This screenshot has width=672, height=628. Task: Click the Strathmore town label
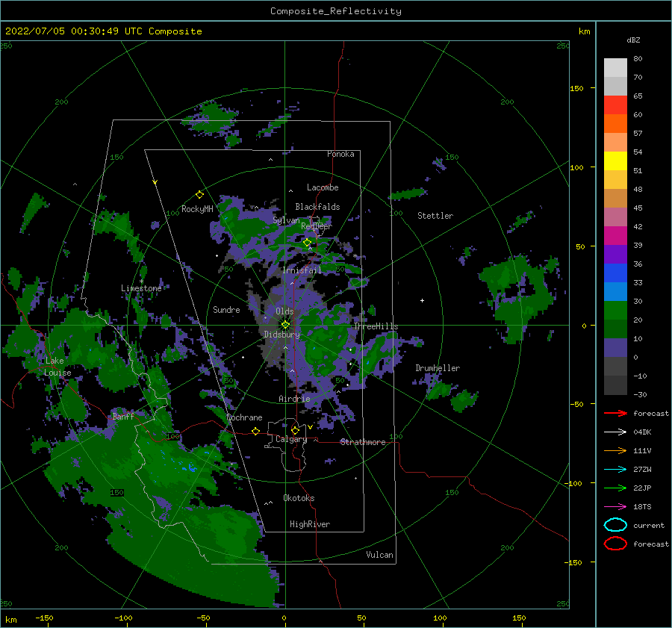(x=363, y=442)
